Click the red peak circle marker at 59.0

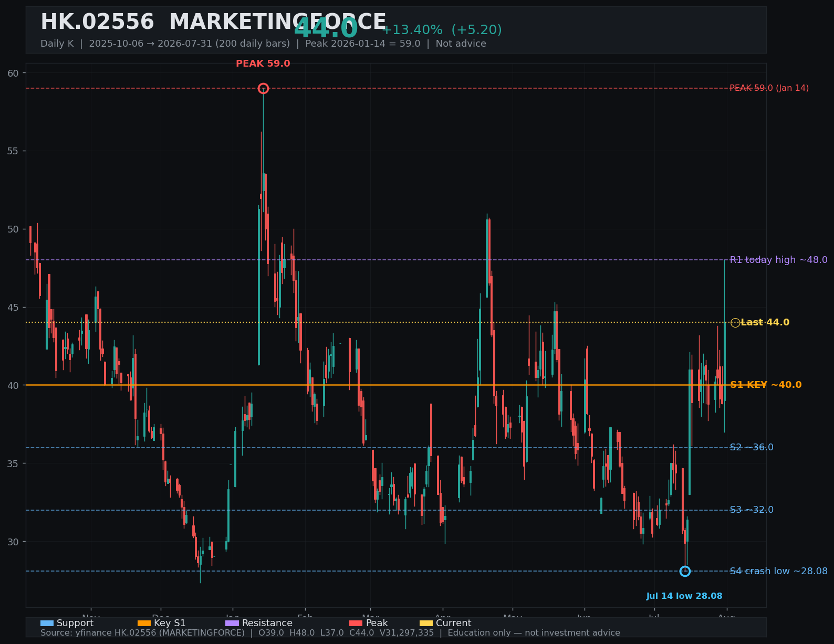[263, 88]
